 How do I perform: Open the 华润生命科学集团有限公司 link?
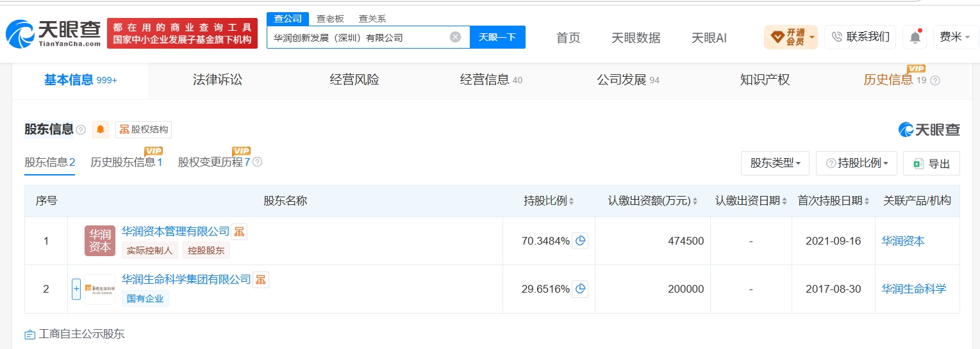coord(186,279)
